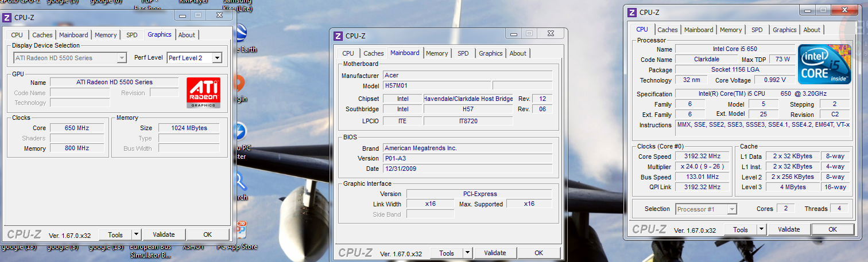Expand Tools arrow in the Mainboard window
The image size is (868, 262).
coord(467,253)
